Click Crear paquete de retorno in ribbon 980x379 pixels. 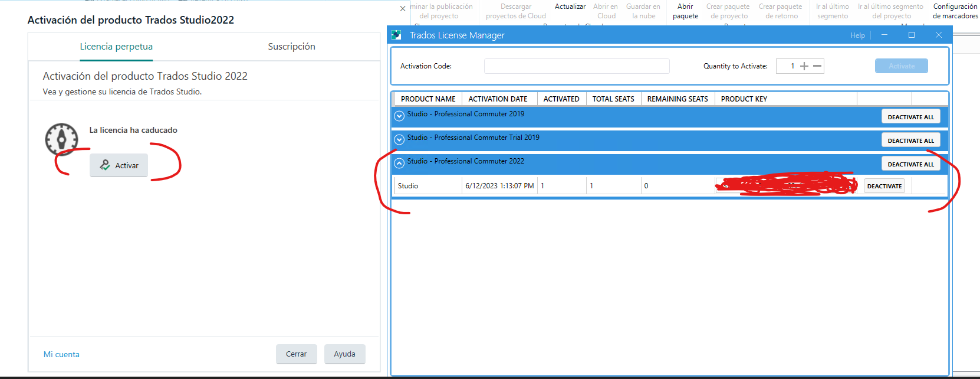point(781,11)
